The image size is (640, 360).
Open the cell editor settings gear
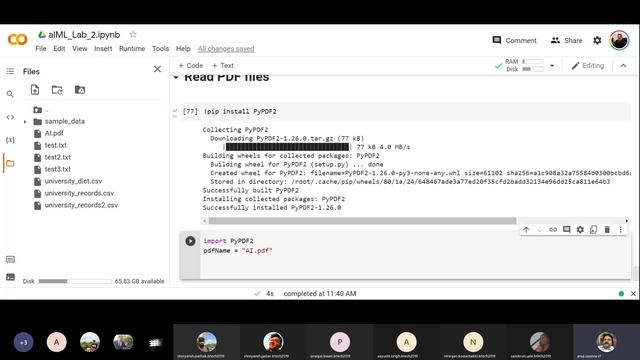[580, 230]
